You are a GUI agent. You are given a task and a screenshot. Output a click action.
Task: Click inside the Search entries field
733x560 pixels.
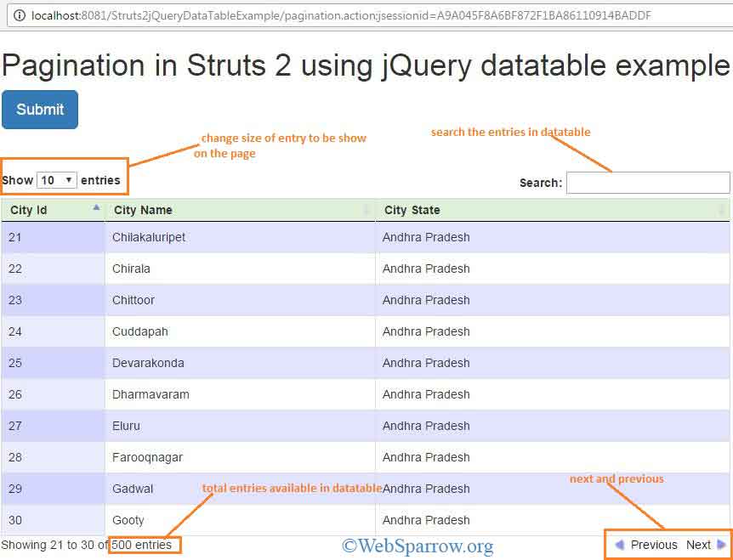[x=648, y=182]
